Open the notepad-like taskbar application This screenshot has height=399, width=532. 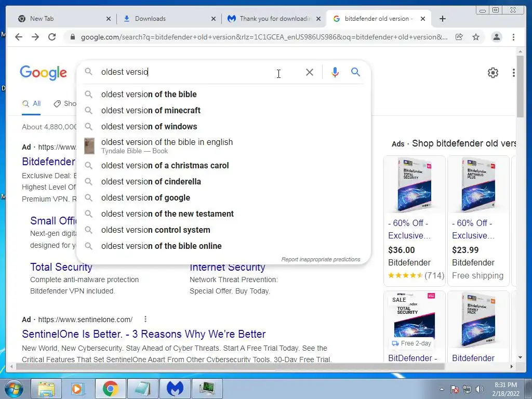(142, 389)
